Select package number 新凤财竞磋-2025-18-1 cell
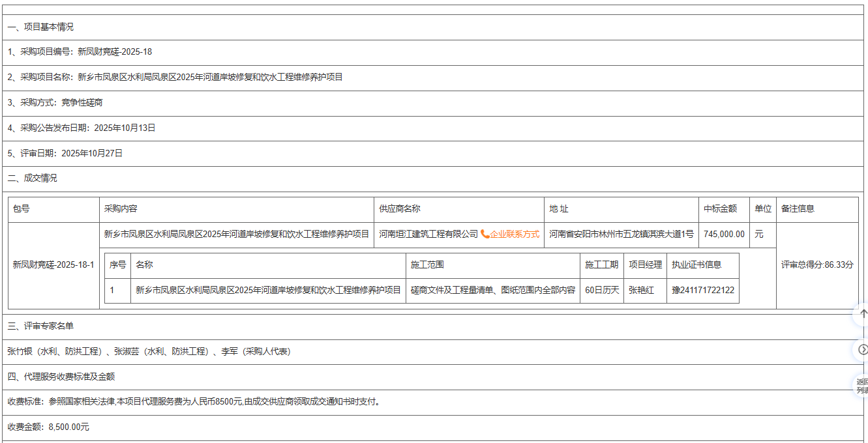The image size is (868, 443). click(53, 265)
